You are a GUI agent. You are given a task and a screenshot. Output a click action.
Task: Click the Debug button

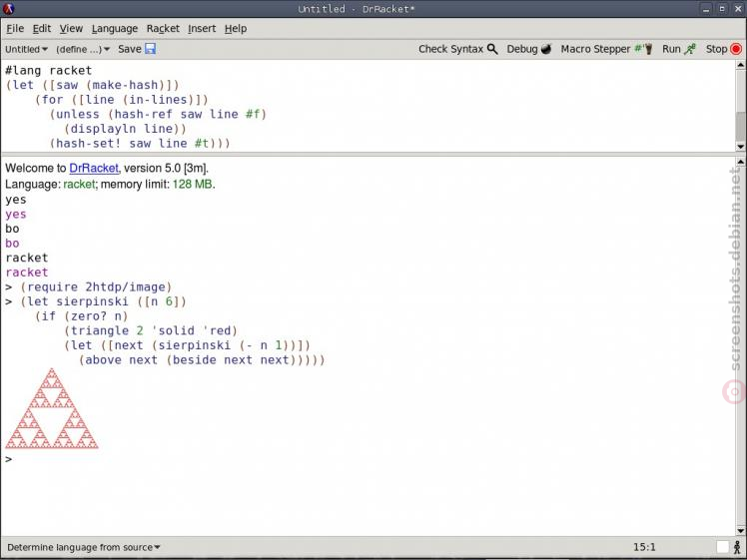click(529, 49)
